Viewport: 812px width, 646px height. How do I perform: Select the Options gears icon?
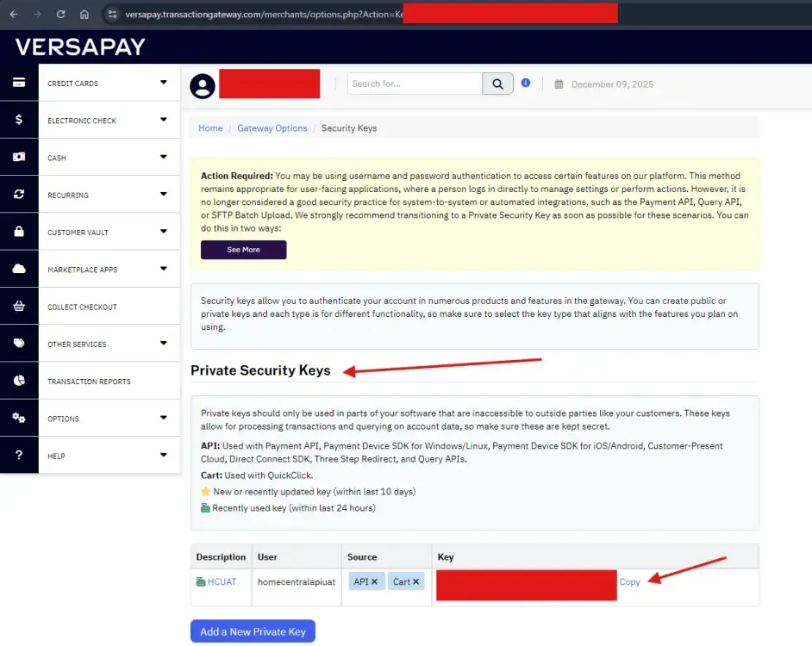19,418
